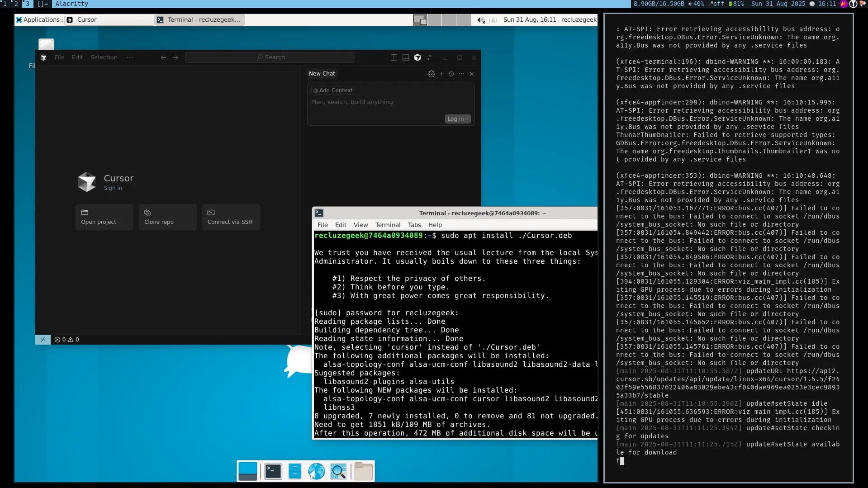Toggle the bottom panel layout icon

(x=405, y=57)
